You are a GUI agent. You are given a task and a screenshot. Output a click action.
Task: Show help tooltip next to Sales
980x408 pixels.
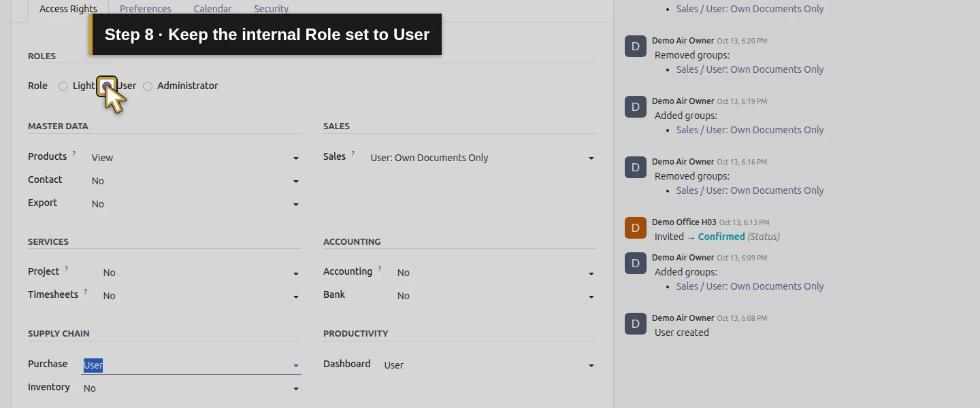coord(353,154)
